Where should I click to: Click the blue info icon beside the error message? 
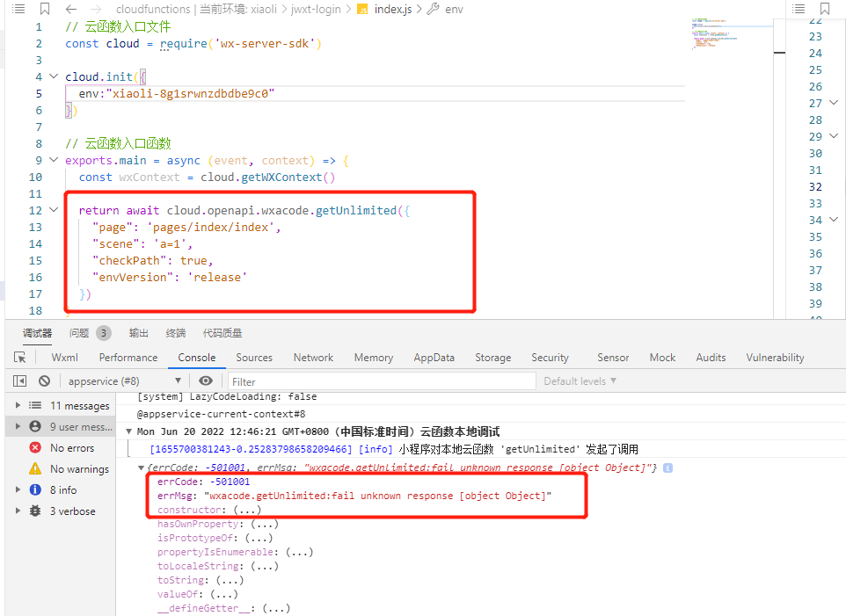pos(667,467)
